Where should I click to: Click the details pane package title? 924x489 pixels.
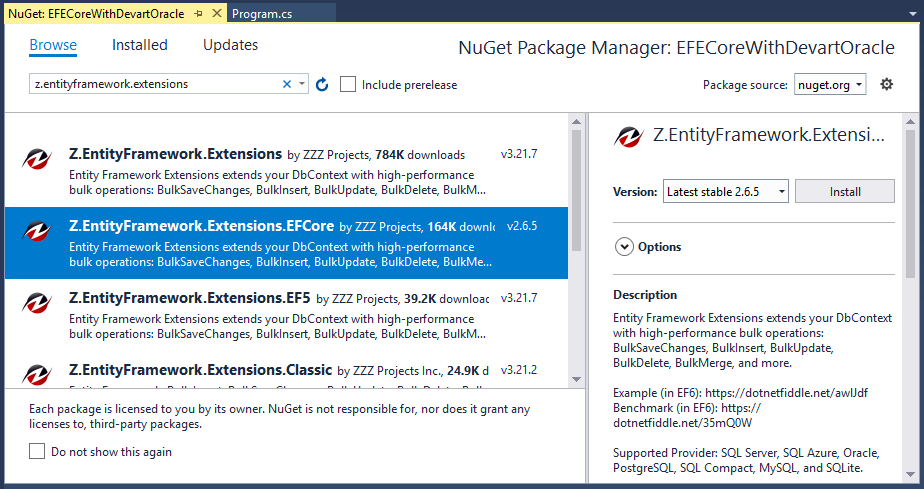coord(768,135)
